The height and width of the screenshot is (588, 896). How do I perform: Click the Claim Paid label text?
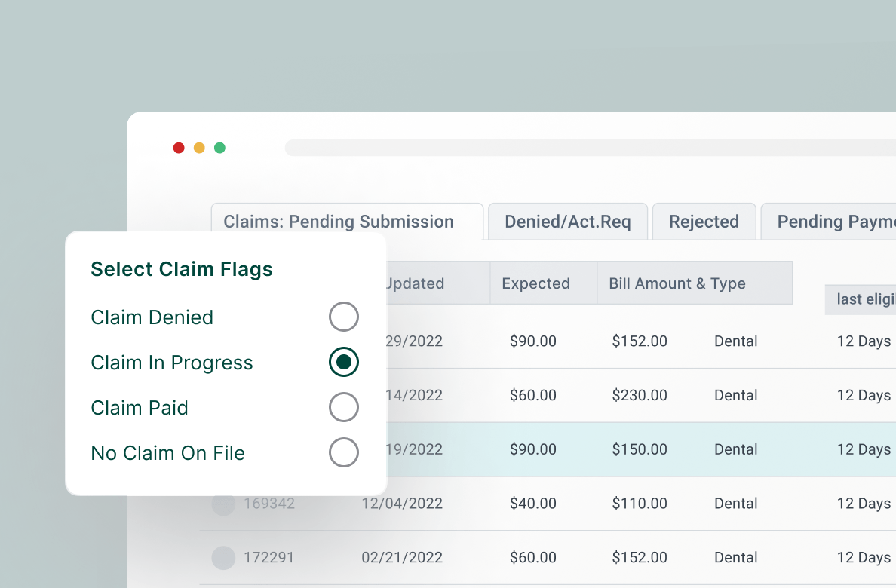tap(140, 407)
